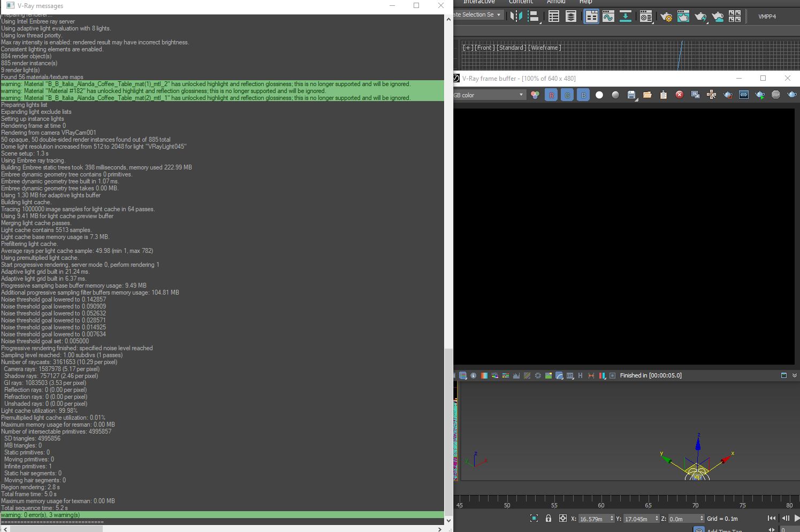Click the [Front] viewport label
The width and height of the screenshot is (800, 532).
[485, 48]
